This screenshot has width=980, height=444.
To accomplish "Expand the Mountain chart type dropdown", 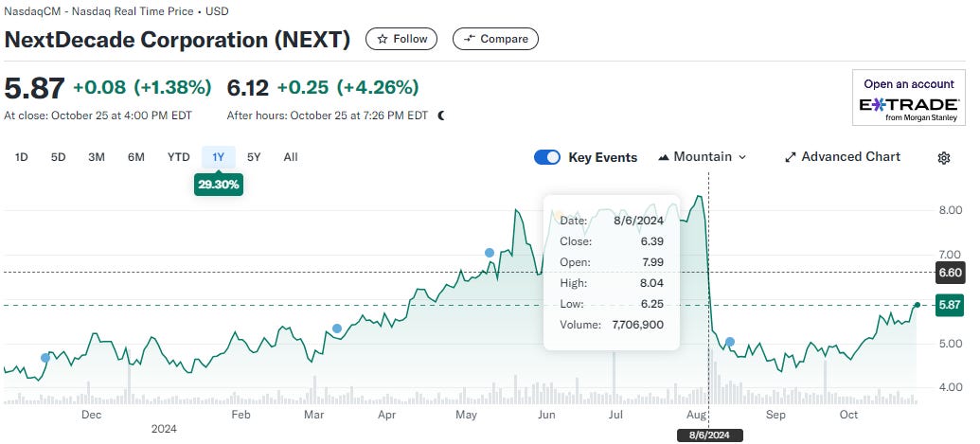I will tap(703, 157).
